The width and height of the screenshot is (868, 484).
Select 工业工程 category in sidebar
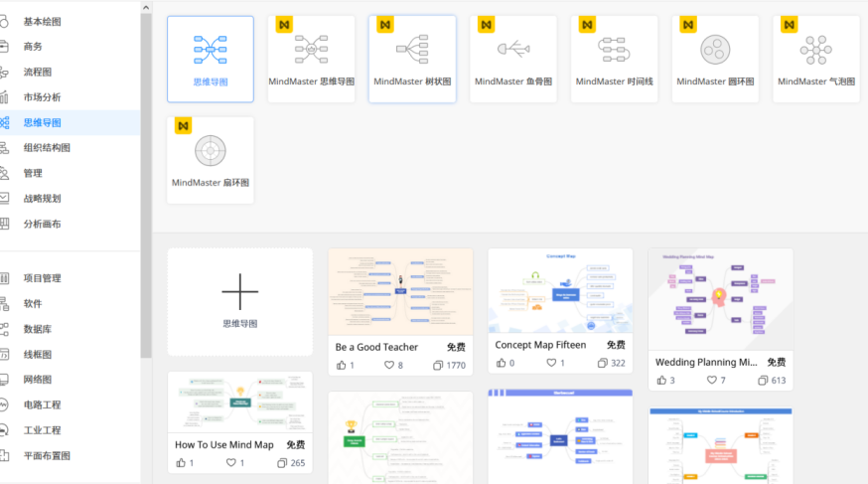(x=70, y=430)
